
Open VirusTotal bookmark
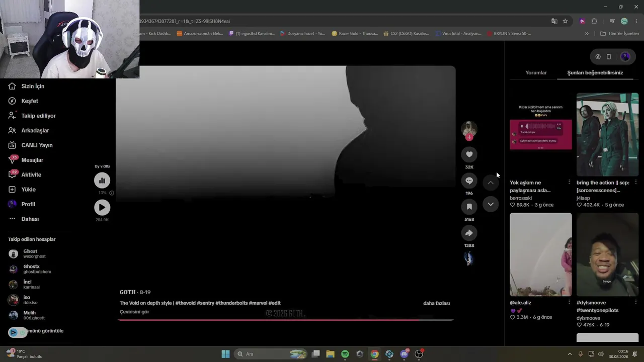458,34
